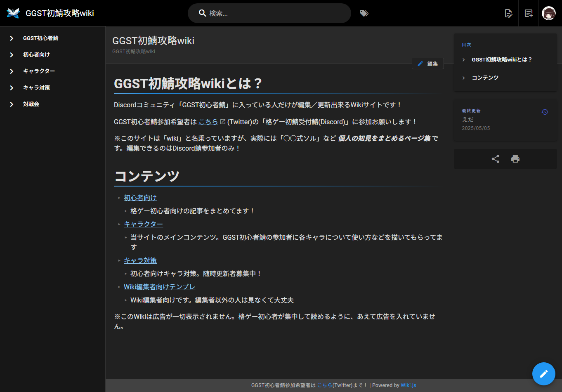Viewport: 562px width, 392px height.
Task: View page history clock icon
Action: 545,112
